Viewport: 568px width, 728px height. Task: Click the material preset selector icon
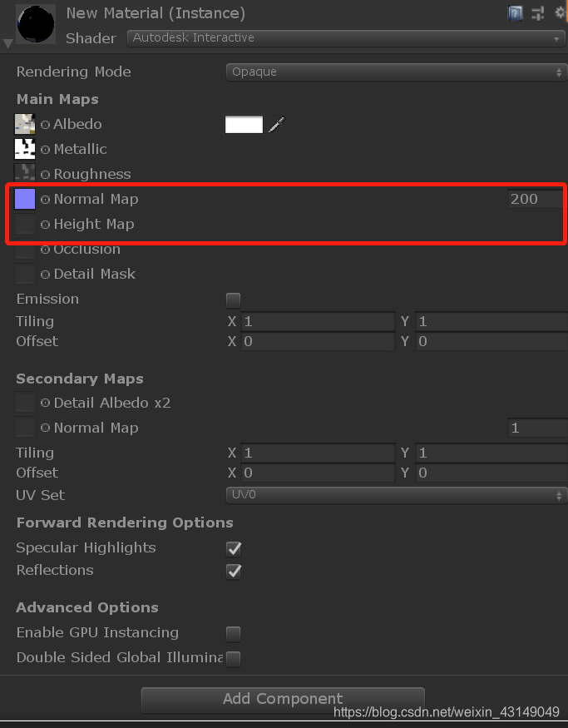pyautogui.click(x=538, y=12)
